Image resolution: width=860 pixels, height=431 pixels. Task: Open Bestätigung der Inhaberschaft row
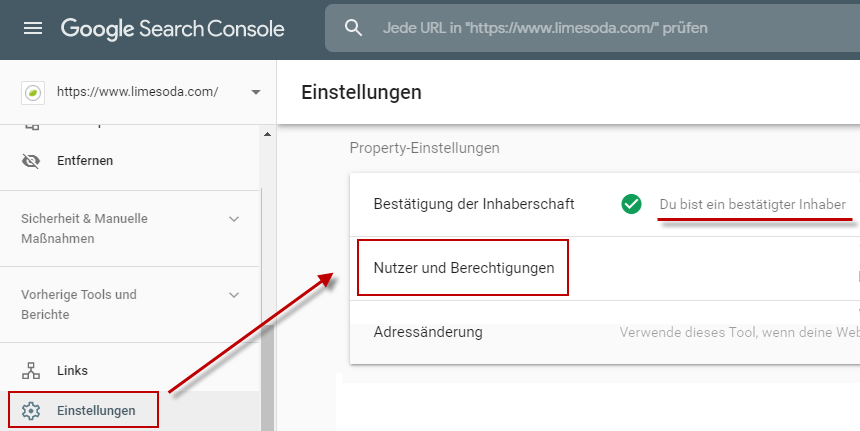[x=474, y=204]
